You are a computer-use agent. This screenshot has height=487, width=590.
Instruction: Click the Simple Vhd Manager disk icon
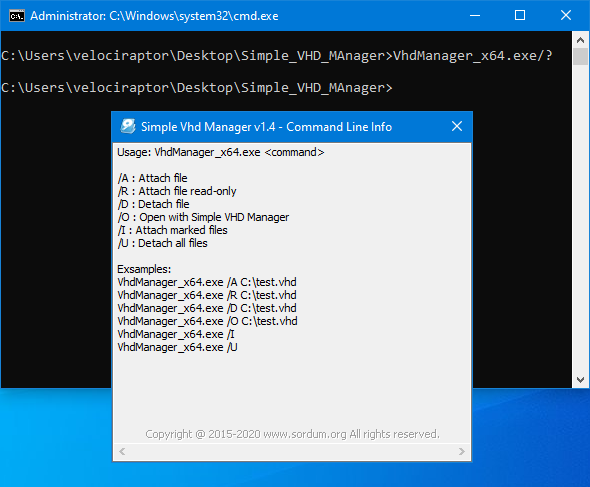click(x=128, y=126)
